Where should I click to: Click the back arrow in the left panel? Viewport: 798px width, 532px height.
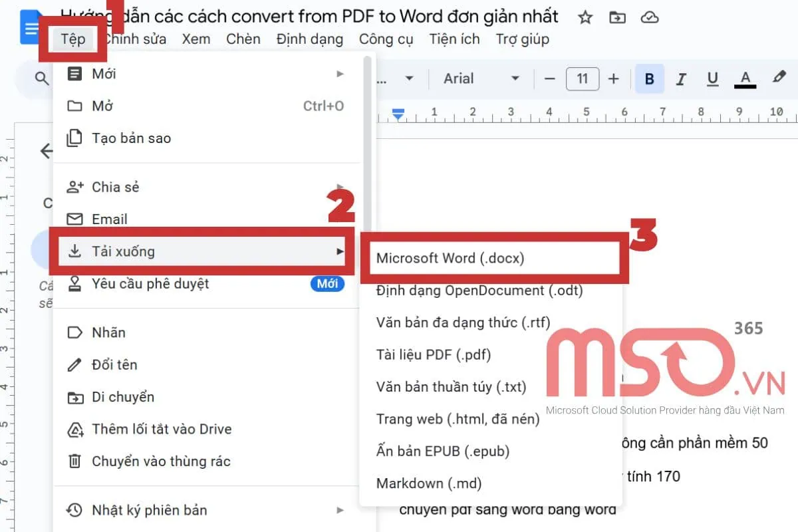pos(47,151)
